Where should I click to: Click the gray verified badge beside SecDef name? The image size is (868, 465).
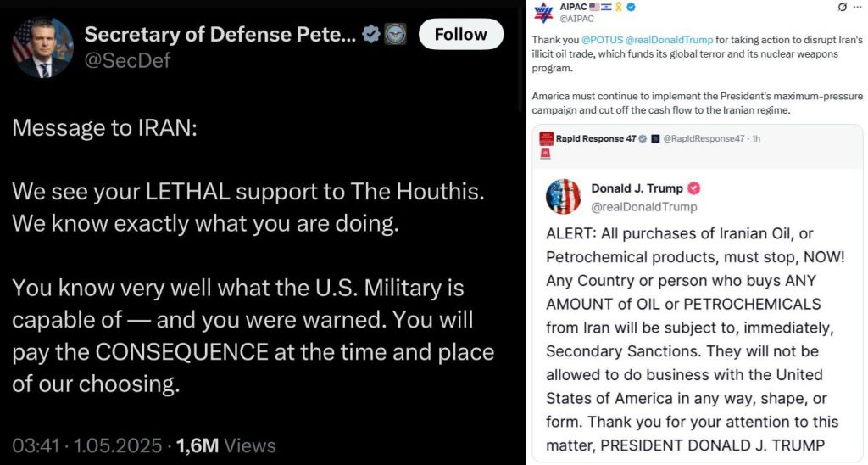point(371,35)
